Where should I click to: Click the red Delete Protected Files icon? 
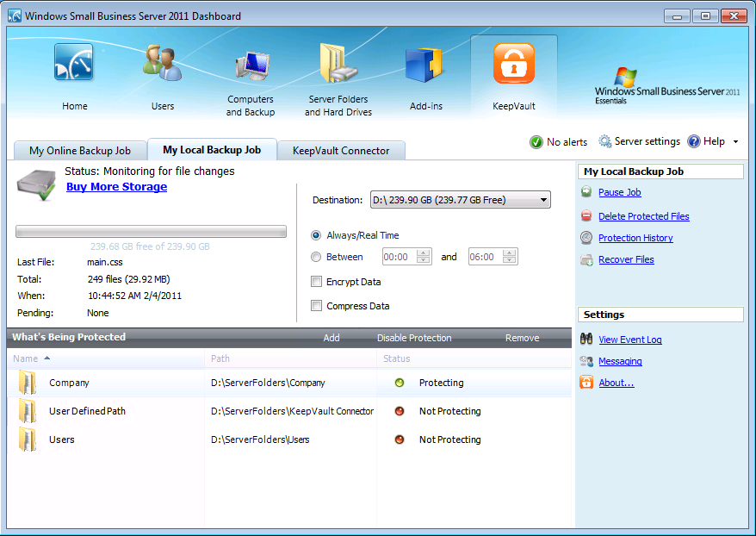[586, 215]
